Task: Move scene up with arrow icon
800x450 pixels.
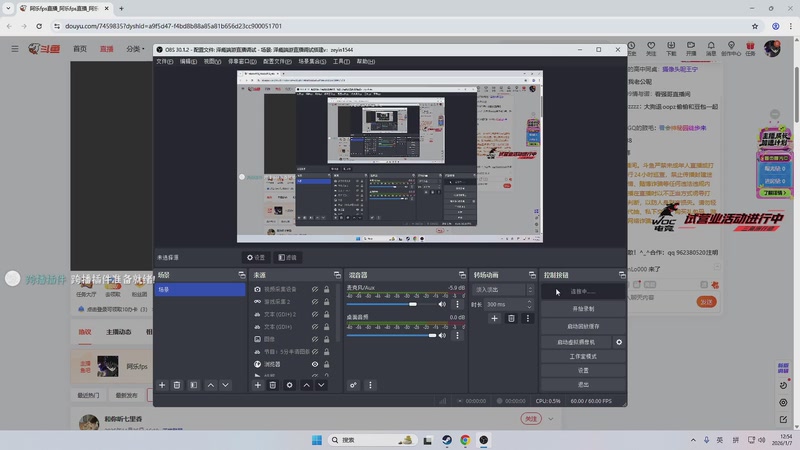Action: click(211, 385)
